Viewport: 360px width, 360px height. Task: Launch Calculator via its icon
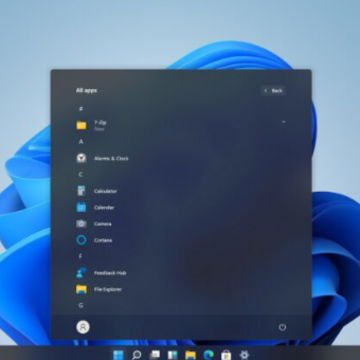(x=81, y=191)
